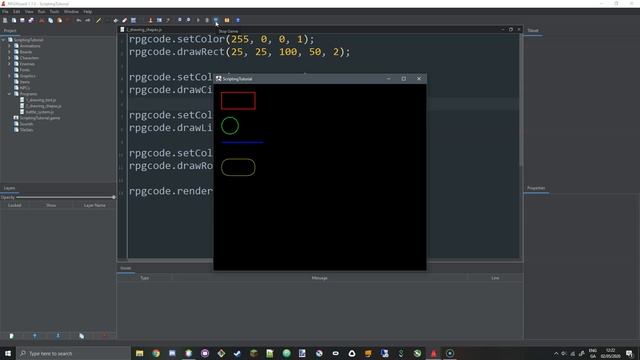Screen dimensions: 640x360
Task: Click the Redo toolbar icon
Action: point(88,20)
